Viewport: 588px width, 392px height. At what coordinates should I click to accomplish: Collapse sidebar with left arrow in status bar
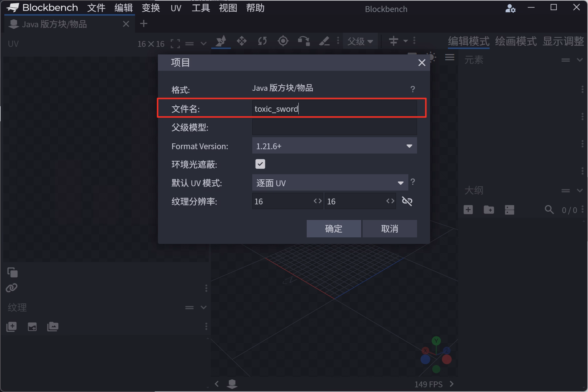click(x=217, y=384)
